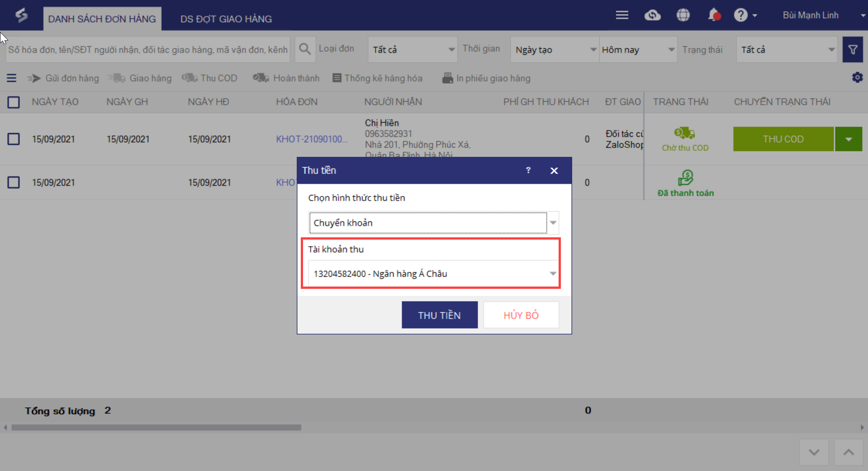Click the cloud sync icon
Image resolution: width=868 pixels, height=471 pixels.
click(652, 15)
